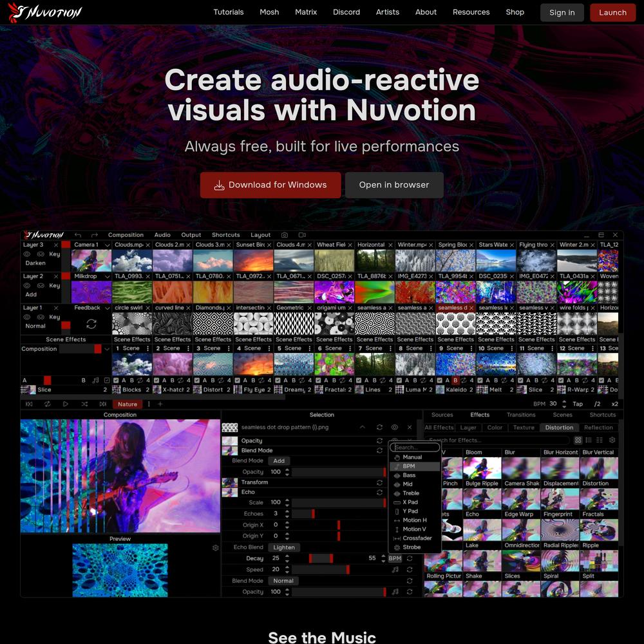Image resolution: width=644 pixels, height=644 pixels.
Task: Click the play icon in the transport bar
Action: tap(66, 404)
